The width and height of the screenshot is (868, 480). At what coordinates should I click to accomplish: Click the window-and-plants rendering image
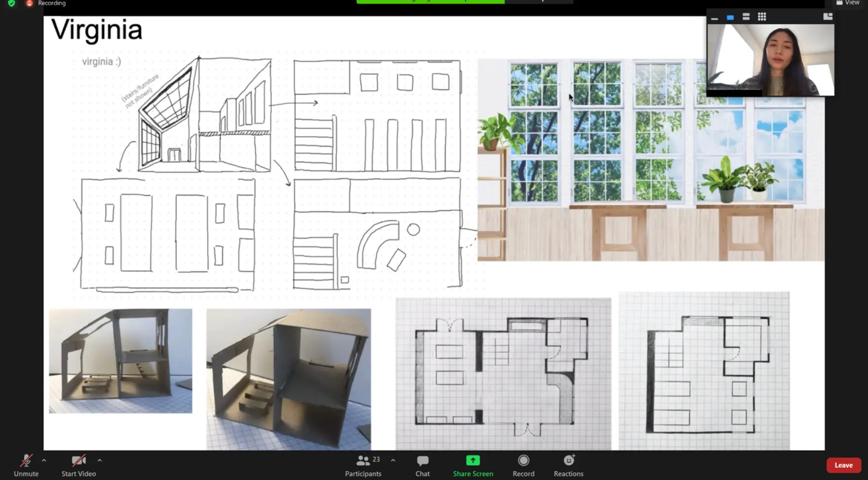[651, 160]
